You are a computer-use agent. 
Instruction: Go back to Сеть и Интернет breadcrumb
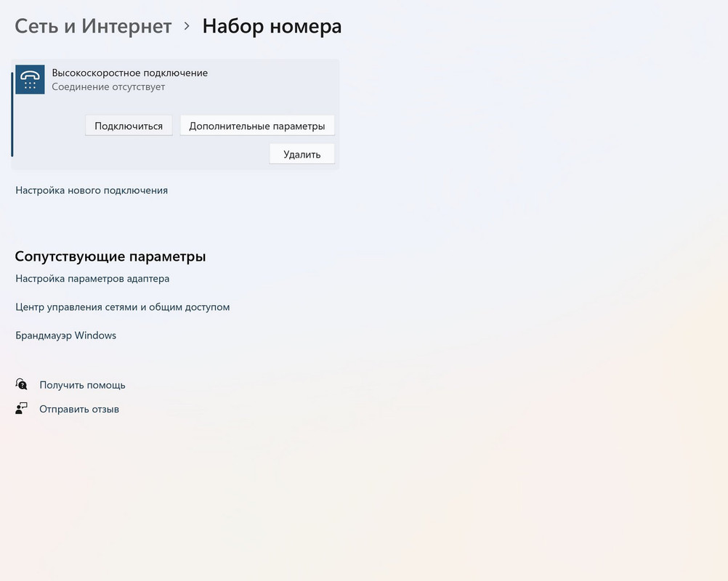click(x=93, y=26)
